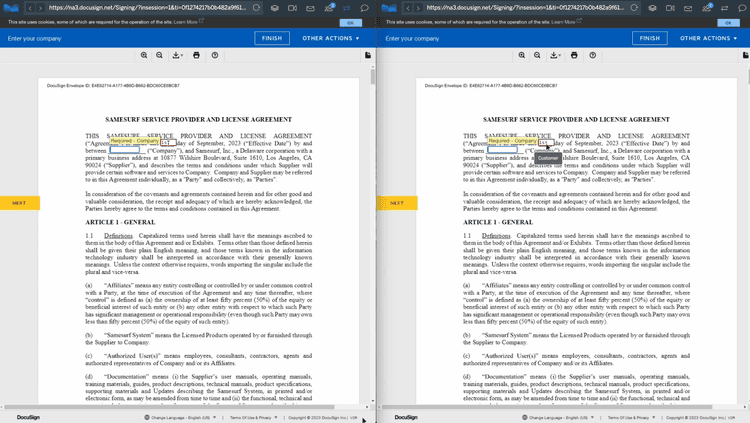Click the day field in left document
Viewport: 750px width, 423px height.
pyautogui.click(x=168, y=143)
